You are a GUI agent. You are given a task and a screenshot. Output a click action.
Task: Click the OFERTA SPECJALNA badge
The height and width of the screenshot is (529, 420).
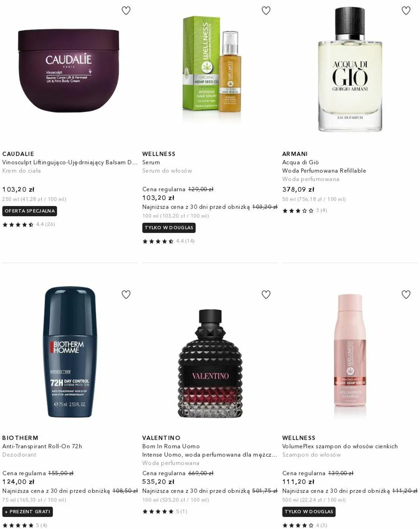tap(30, 211)
